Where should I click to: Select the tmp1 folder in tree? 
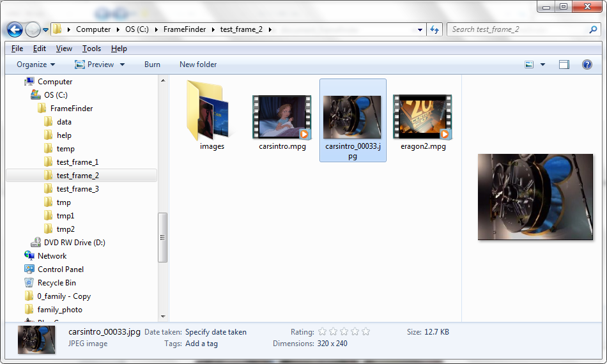[65, 216]
